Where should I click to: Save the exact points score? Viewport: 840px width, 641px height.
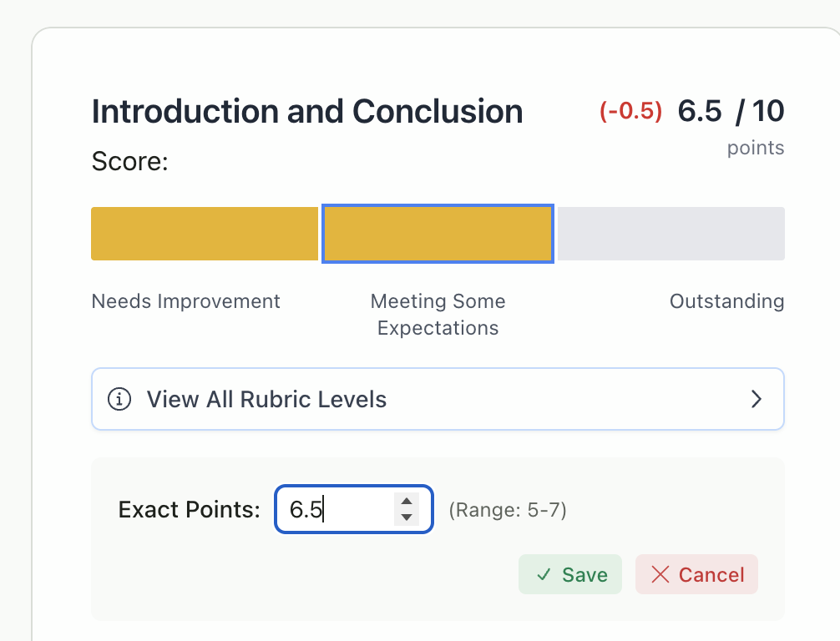tap(570, 574)
